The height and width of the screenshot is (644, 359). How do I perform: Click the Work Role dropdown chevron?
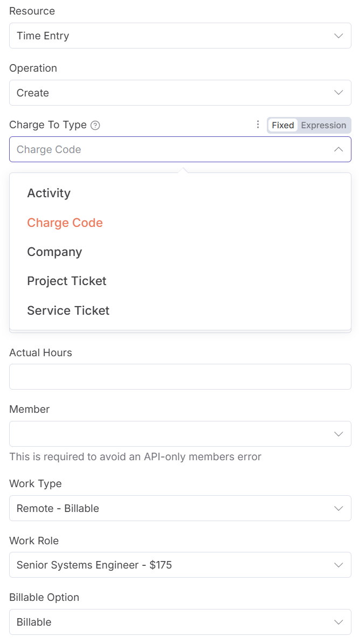tap(339, 565)
